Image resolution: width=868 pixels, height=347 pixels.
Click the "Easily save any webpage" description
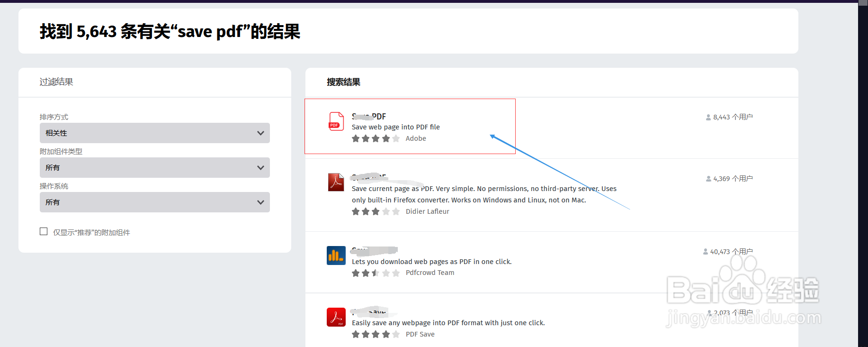[x=448, y=323]
